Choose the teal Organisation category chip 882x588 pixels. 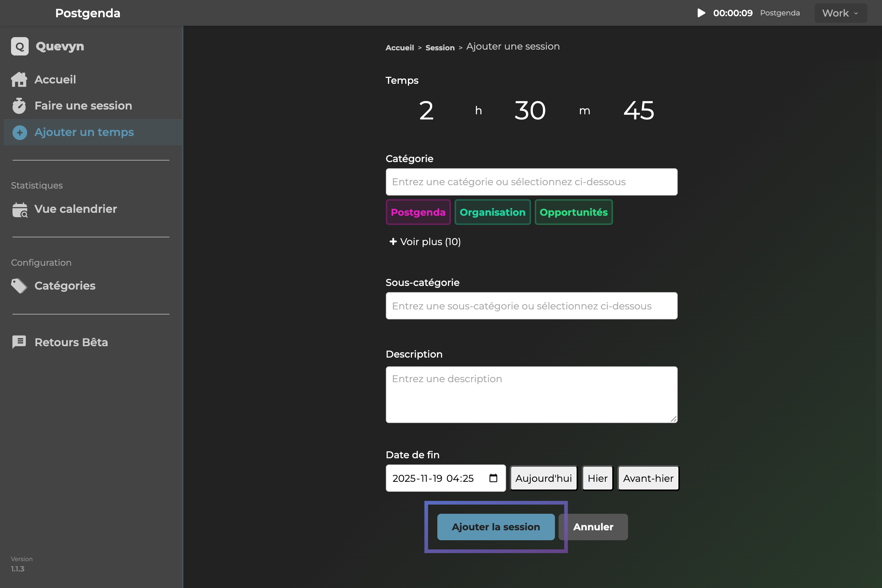[492, 212]
